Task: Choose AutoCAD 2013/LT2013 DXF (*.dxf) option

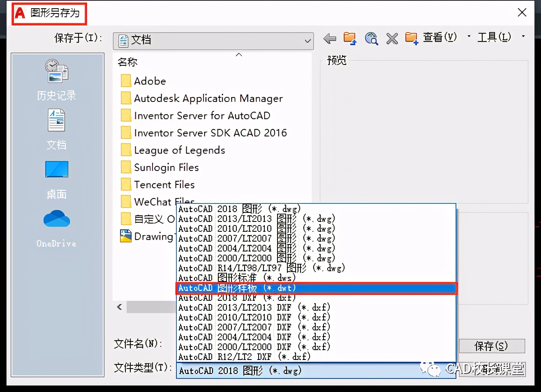Action: pyautogui.click(x=316, y=307)
